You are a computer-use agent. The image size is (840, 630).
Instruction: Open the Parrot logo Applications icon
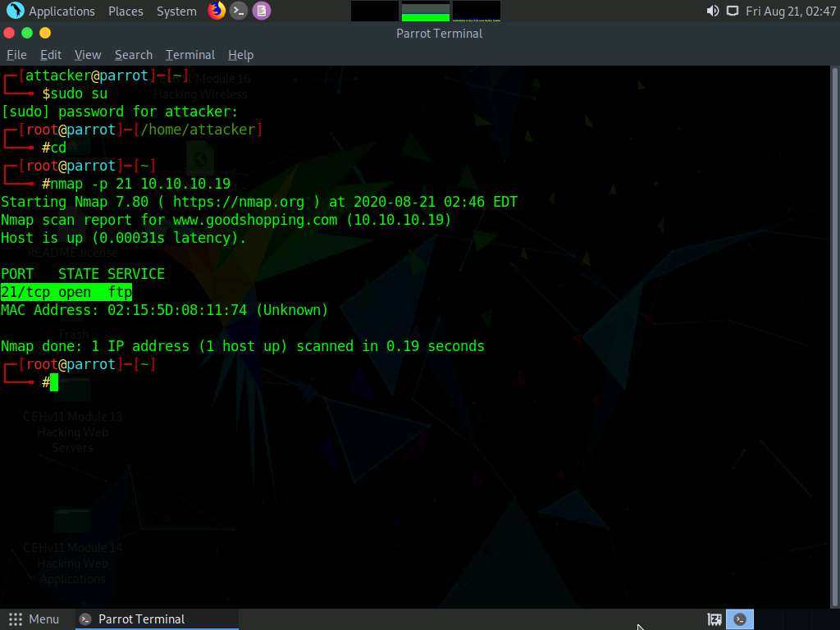[x=15, y=10]
